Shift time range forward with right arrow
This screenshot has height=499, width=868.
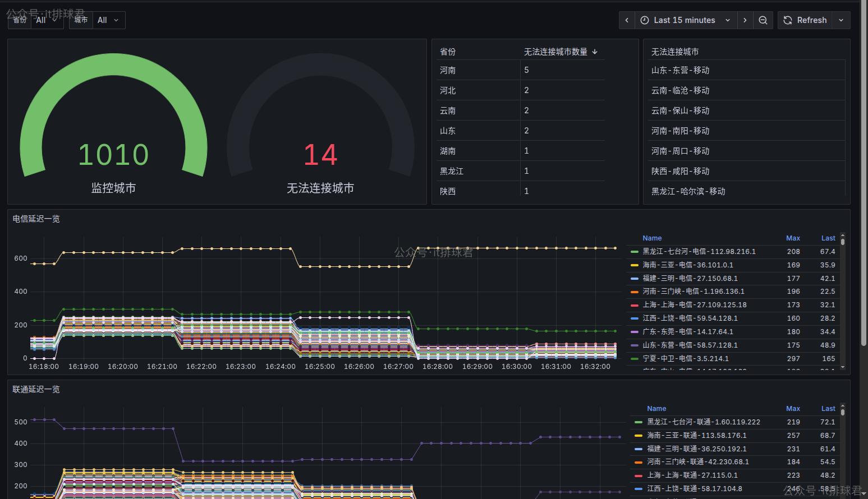tap(745, 20)
